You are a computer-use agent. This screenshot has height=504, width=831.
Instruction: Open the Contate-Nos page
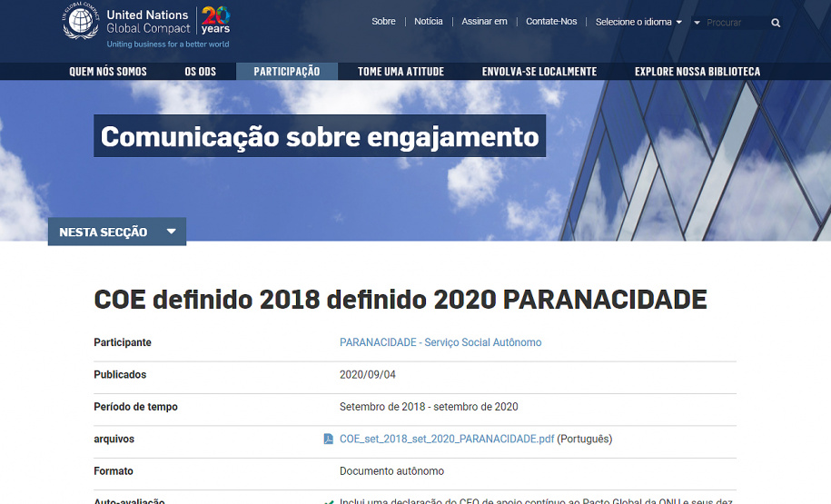[551, 21]
